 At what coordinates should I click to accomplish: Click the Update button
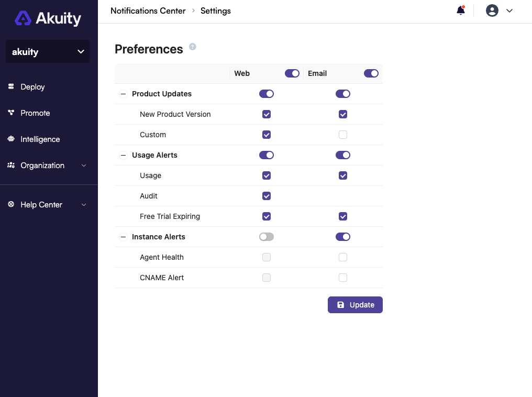coord(355,305)
